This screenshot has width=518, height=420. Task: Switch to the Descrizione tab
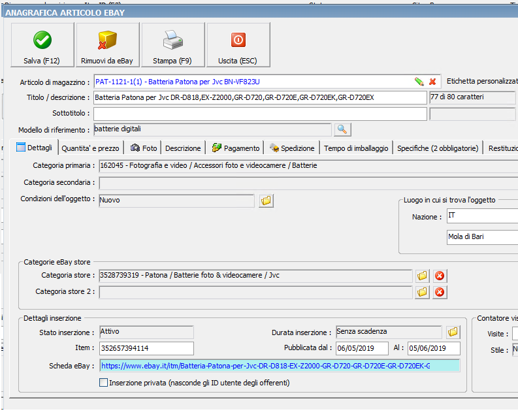(183, 148)
